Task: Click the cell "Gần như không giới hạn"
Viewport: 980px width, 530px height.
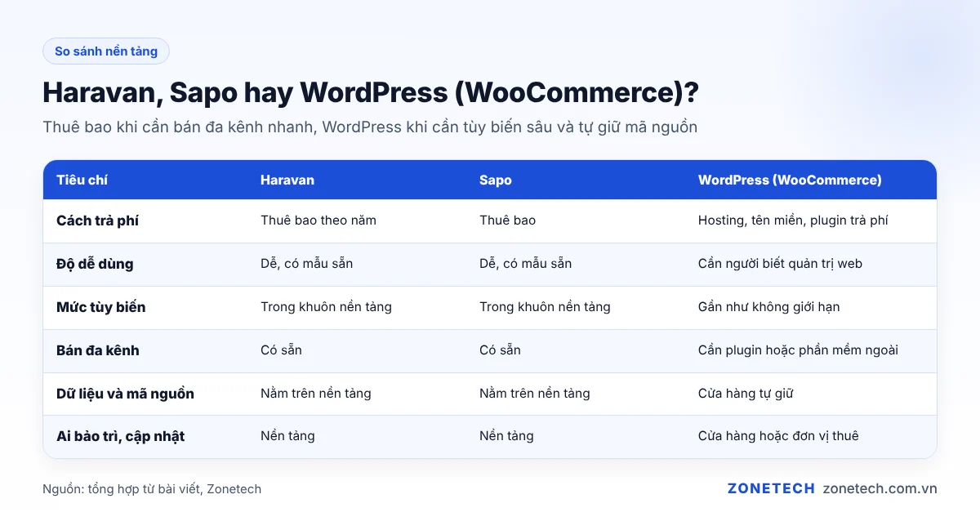Action: (x=769, y=307)
